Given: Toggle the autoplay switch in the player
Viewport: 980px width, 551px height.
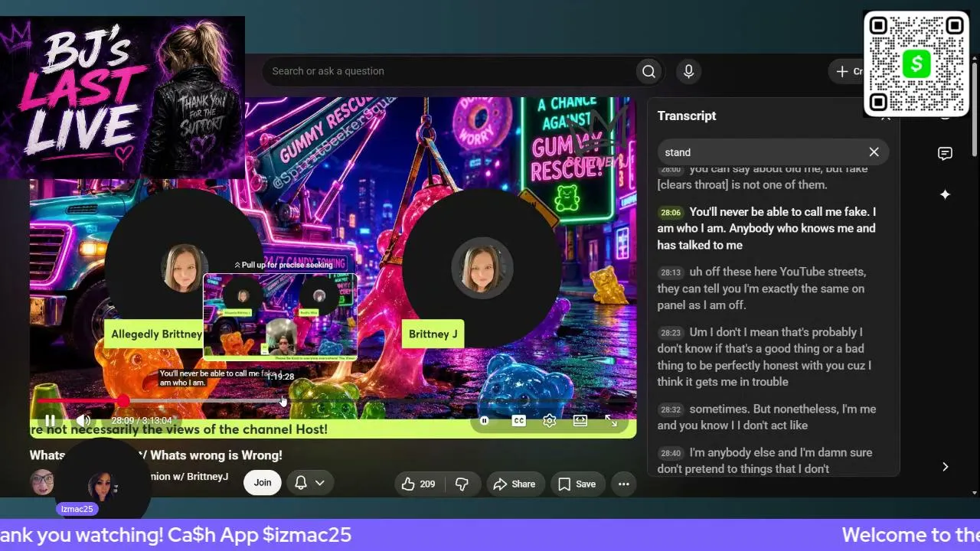Looking at the screenshot, I should click(x=484, y=420).
